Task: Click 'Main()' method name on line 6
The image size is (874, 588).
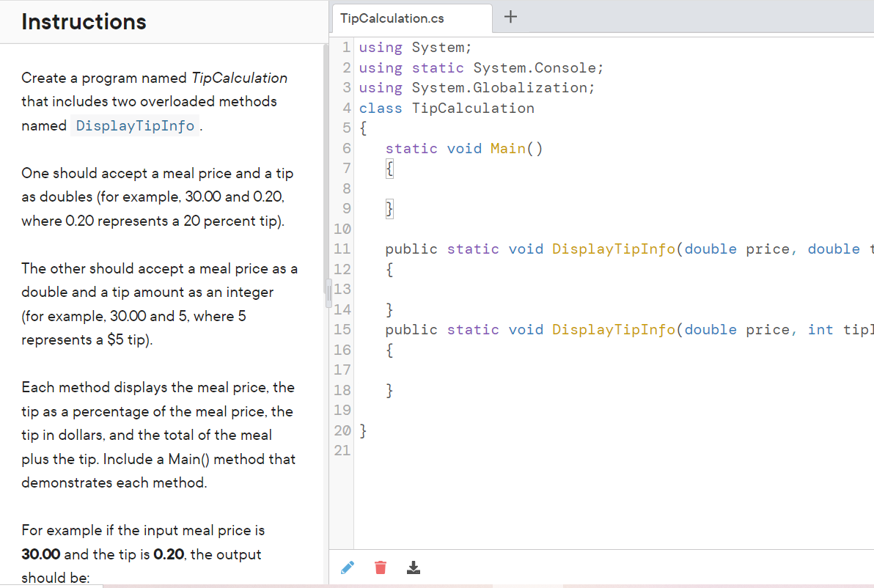Action: click(x=516, y=149)
